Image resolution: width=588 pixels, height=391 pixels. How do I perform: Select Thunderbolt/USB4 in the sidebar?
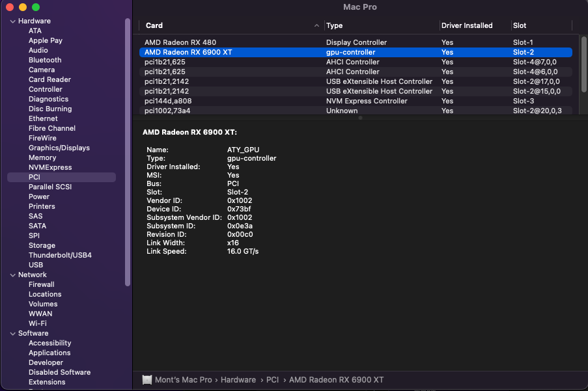point(60,255)
